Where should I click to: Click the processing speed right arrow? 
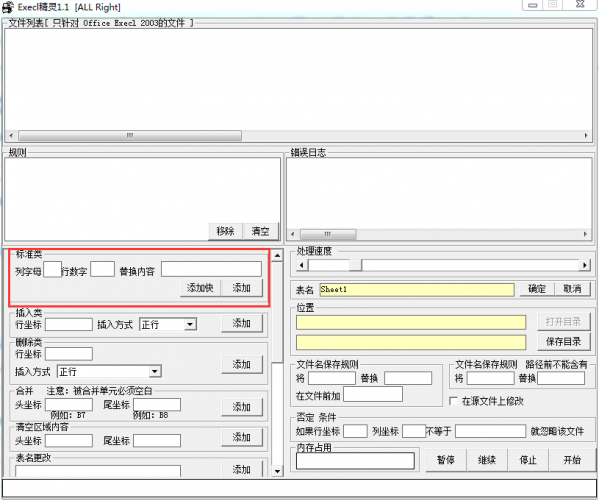(584, 265)
